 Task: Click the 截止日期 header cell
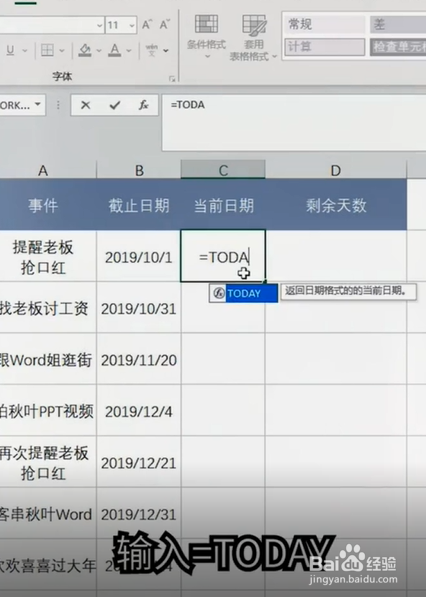click(139, 205)
